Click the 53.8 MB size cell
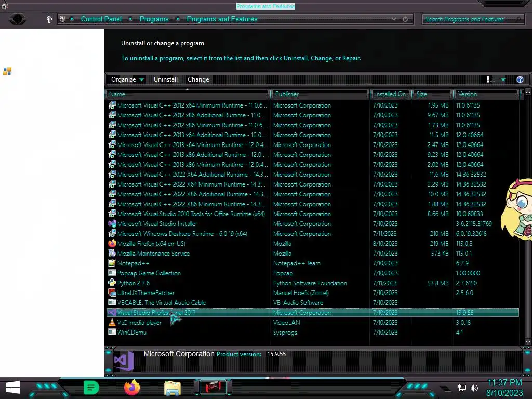Screen dimensions: 532x399 [438, 283]
